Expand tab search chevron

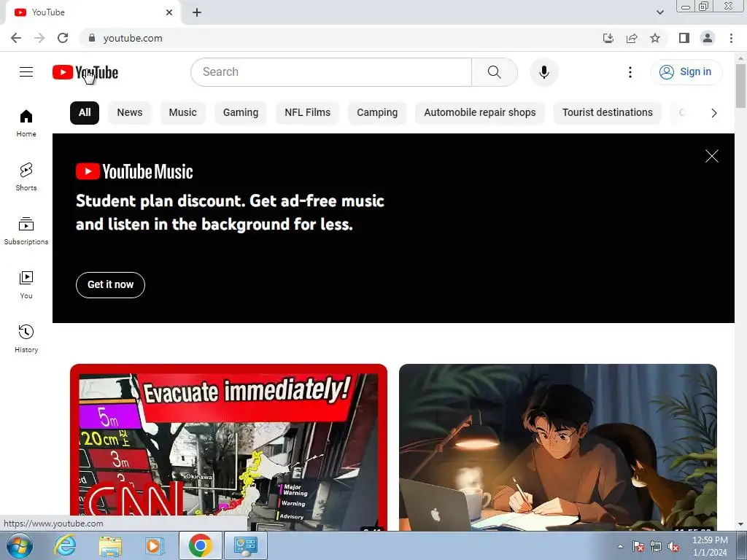click(x=659, y=12)
